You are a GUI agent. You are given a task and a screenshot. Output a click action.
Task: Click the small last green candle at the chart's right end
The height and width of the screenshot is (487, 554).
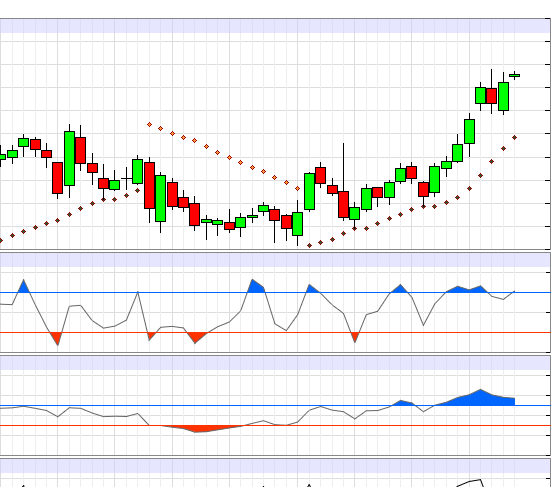click(514, 75)
